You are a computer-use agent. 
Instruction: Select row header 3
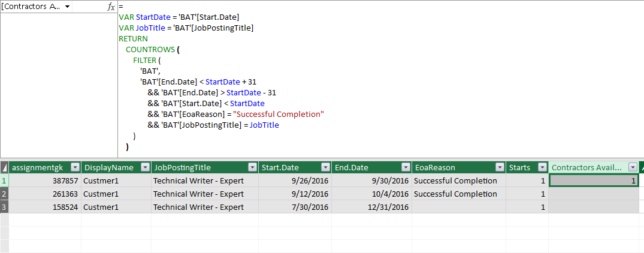[4, 207]
